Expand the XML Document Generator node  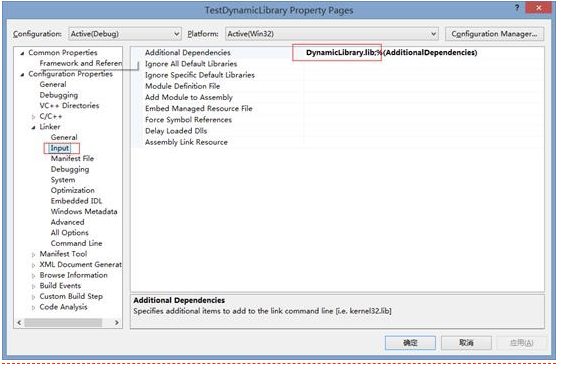pyautogui.click(x=34, y=265)
